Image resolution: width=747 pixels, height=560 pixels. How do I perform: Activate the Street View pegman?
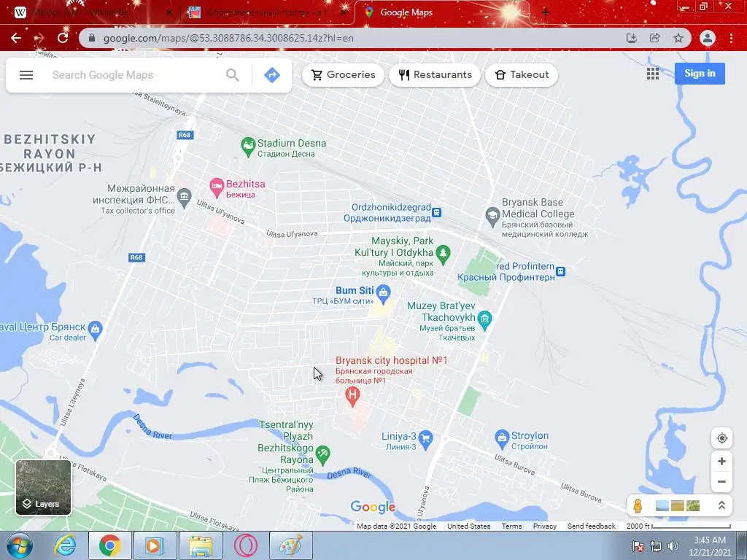click(638, 506)
